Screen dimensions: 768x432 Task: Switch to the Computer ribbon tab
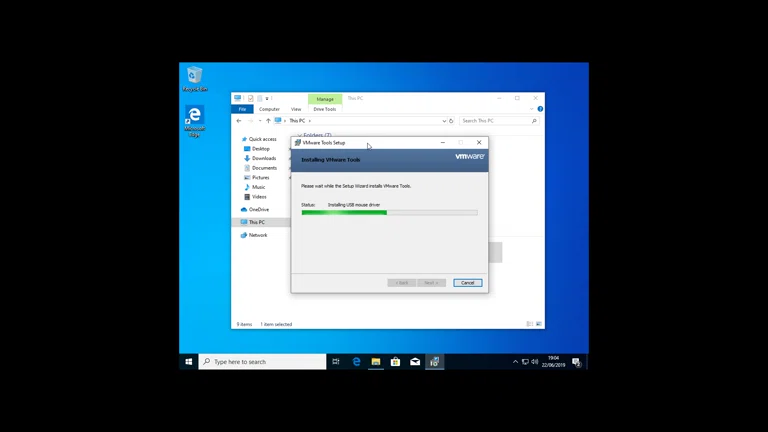coord(269,109)
